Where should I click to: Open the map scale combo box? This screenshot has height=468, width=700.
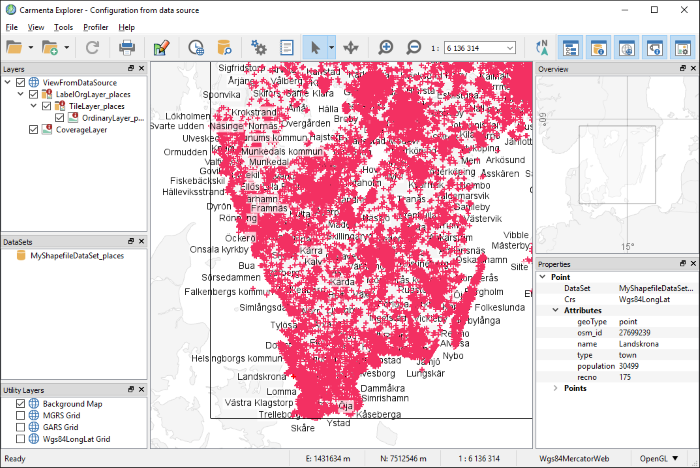[x=480, y=47]
